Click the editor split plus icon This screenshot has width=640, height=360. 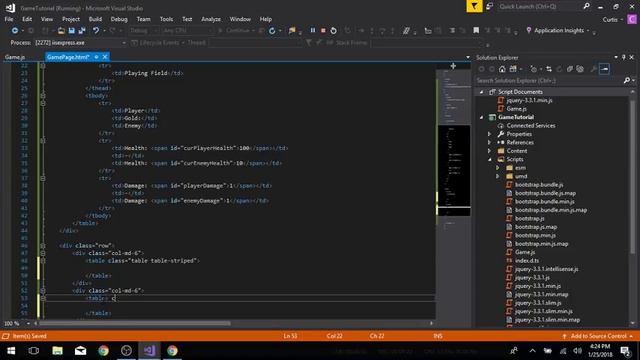(453, 66)
